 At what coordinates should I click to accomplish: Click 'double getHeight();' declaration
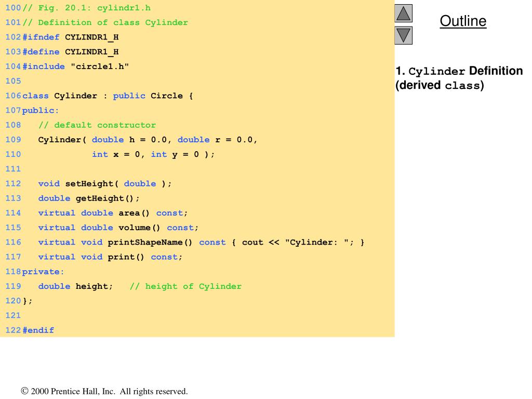pos(89,198)
